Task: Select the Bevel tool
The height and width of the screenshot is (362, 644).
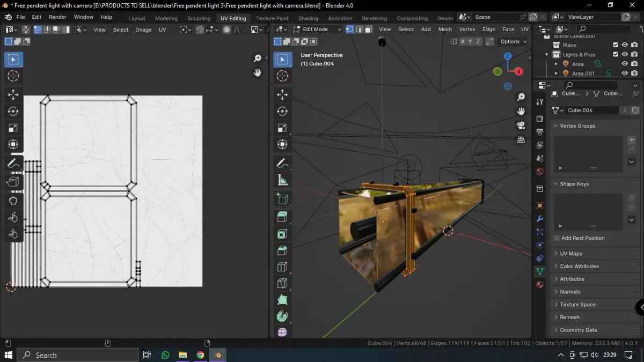Action: 283,250
